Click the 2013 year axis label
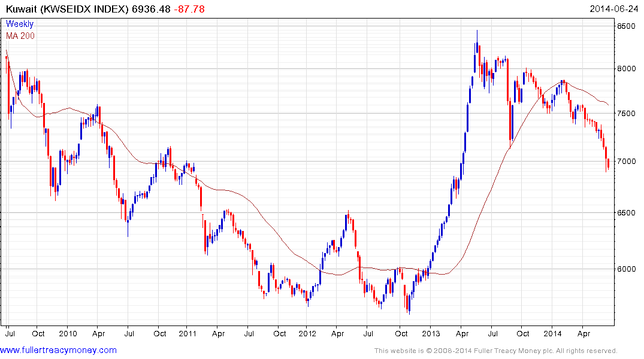This screenshot has width=644, height=359. coord(431,333)
